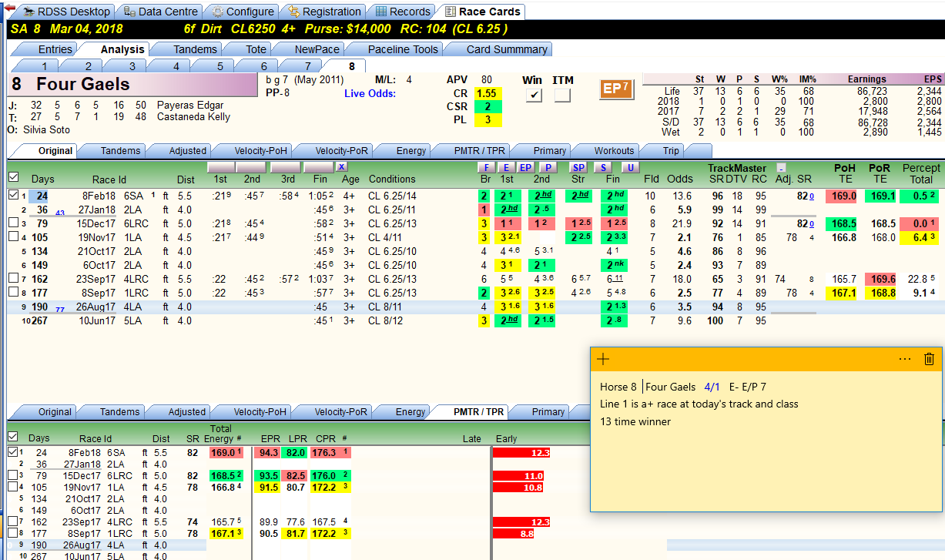Click the Live Odds label

tap(370, 93)
